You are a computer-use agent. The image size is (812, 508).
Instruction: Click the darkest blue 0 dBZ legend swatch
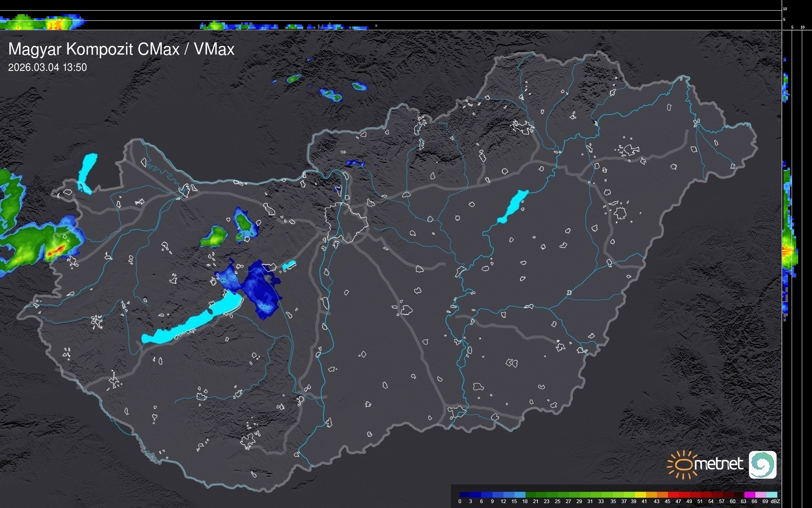coord(465,495)
